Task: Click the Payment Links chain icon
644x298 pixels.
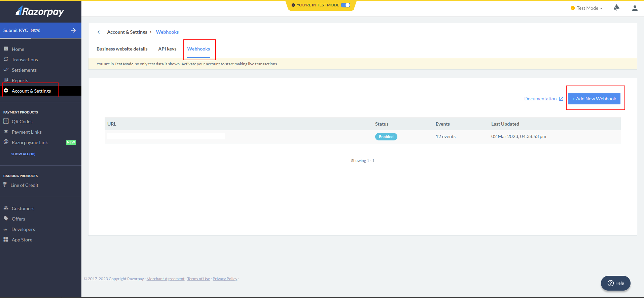Action: tap(6, 132)
